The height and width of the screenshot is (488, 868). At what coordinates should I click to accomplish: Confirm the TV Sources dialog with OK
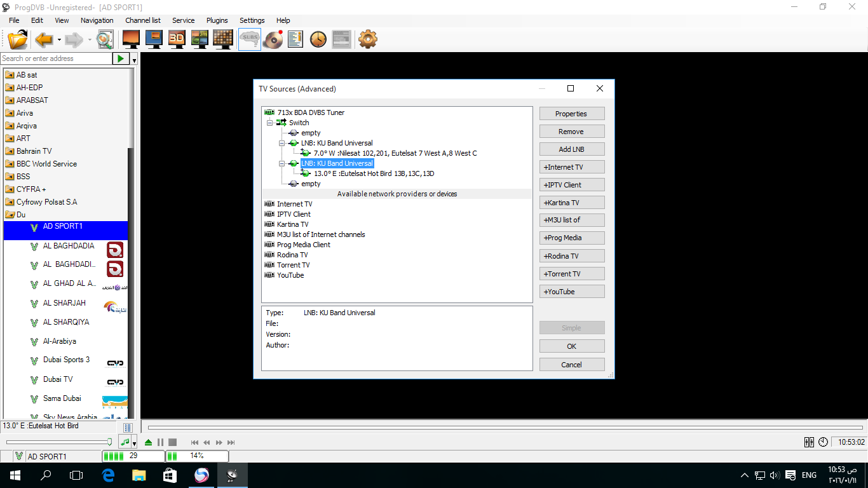click(x=572, y=346)
